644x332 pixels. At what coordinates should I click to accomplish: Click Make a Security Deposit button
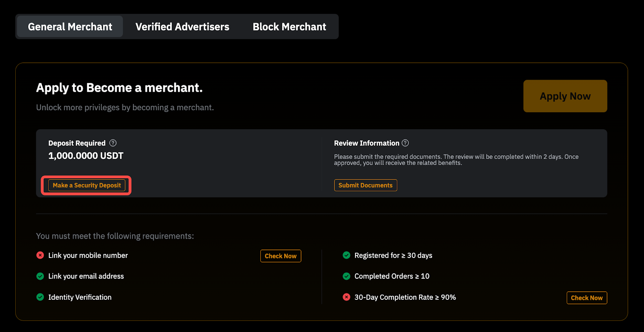87,185
